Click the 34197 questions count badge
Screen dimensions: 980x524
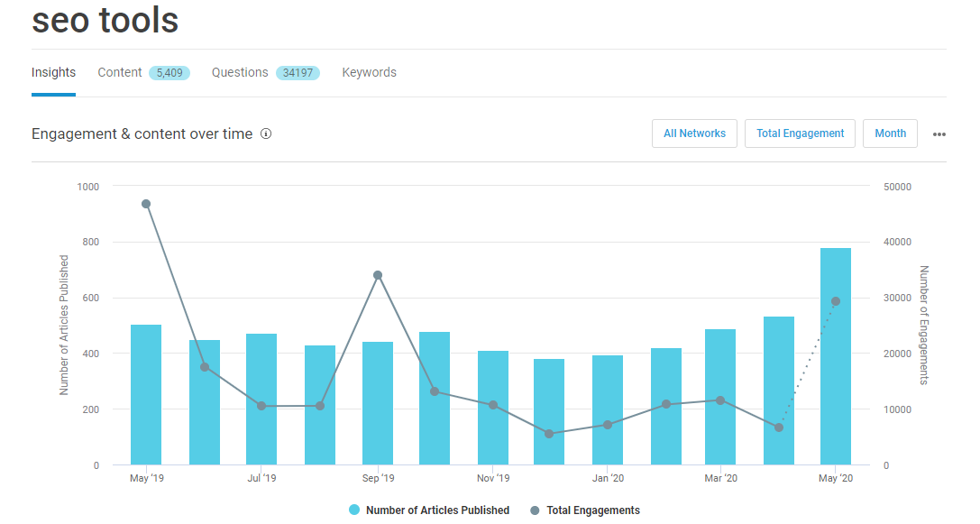click(x=298, y=73)
